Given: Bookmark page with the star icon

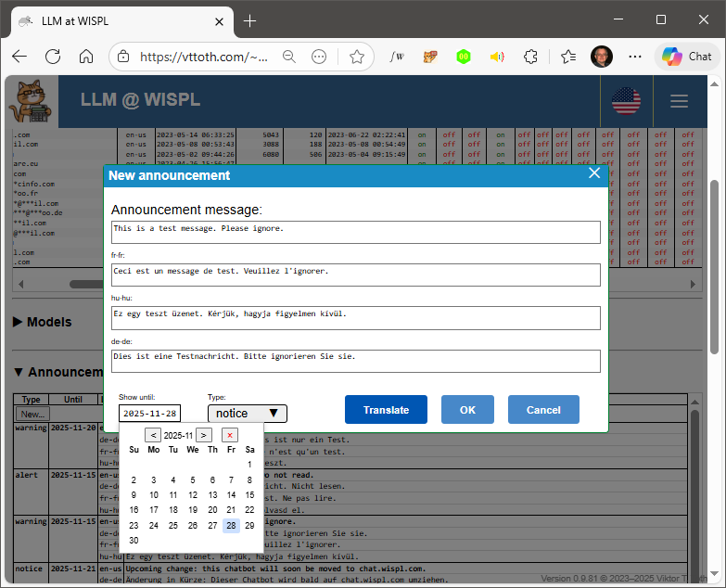Looking at the screenshot, I should (357, 57).
